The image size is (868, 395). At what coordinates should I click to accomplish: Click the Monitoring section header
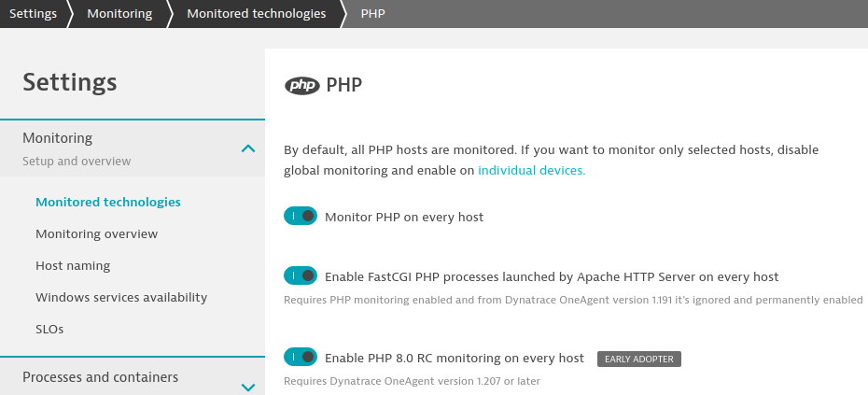133,148
